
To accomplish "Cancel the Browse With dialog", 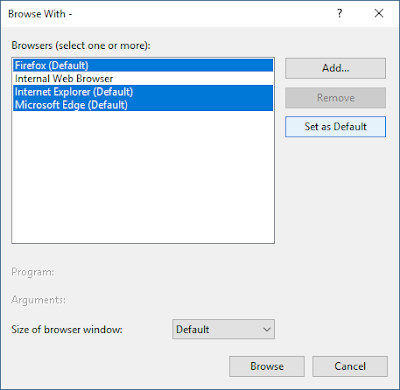I will coord(350,366).
